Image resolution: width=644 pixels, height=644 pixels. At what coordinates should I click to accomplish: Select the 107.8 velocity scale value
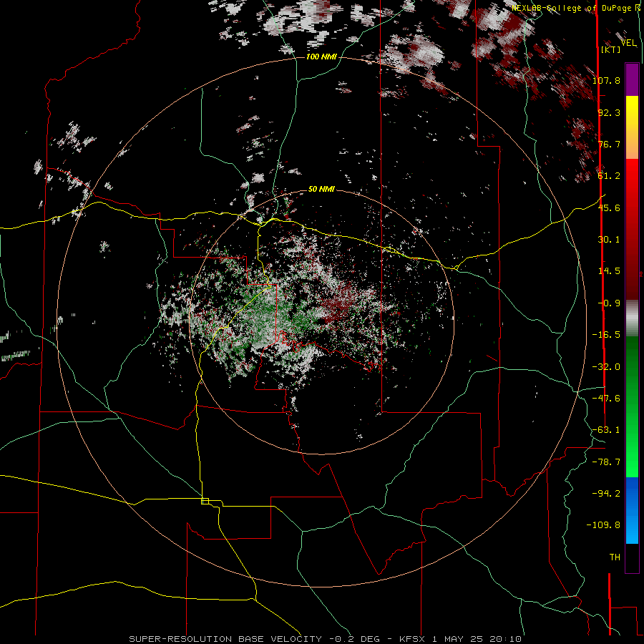pyautogui.click(x=606, y=80)
